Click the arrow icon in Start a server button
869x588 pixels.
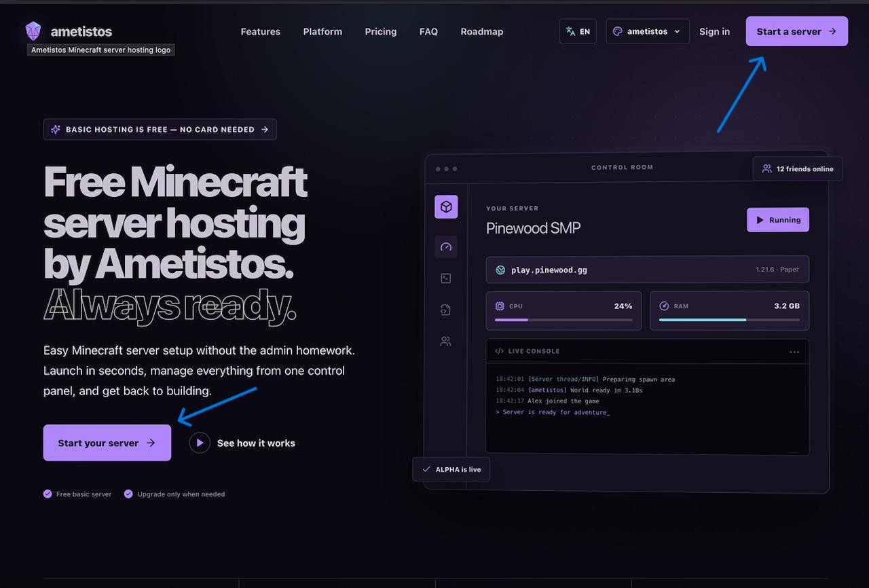[832, 31]
